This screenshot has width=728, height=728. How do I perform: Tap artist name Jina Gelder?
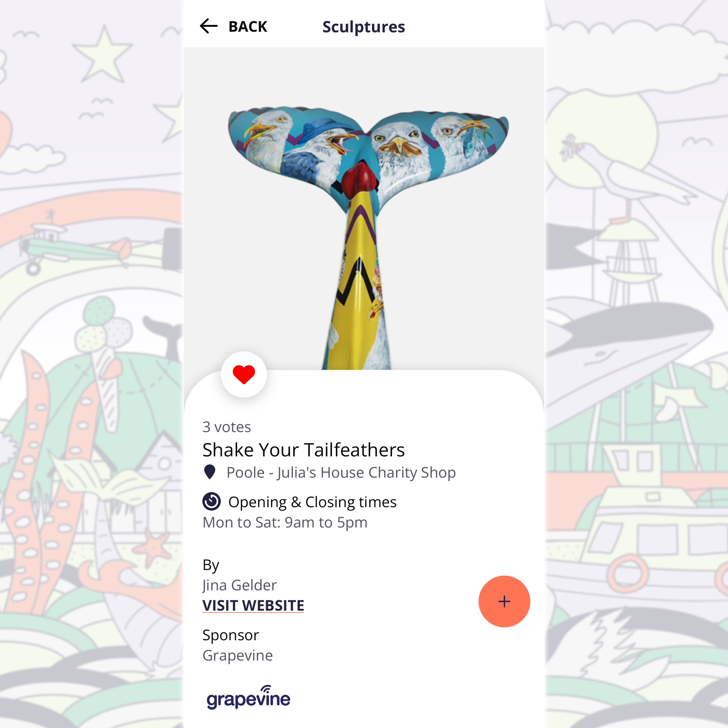tap(240, 585)
